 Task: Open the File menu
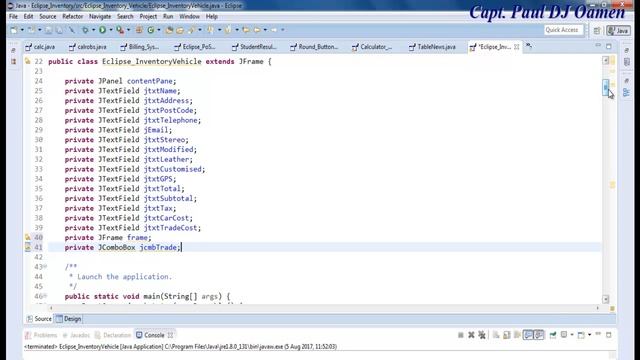pos(13,16)
